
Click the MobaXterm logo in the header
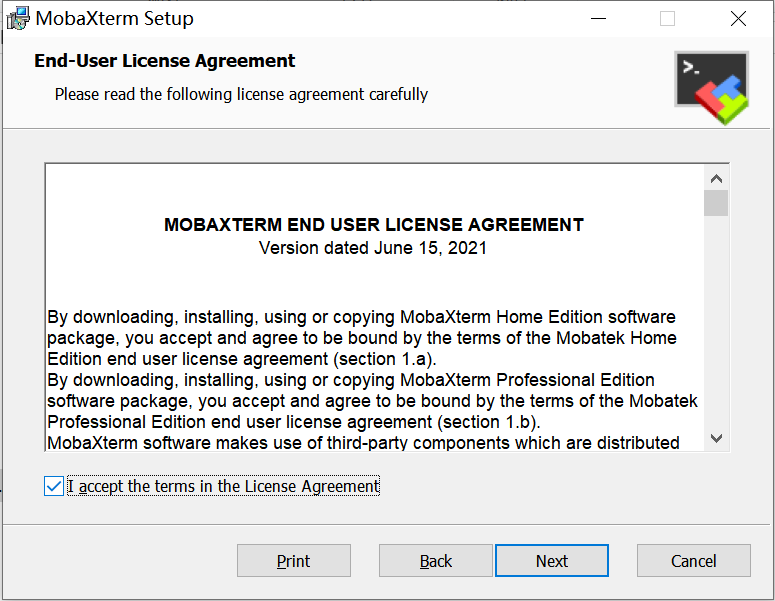pyautogui.click(x=712, y=87)
